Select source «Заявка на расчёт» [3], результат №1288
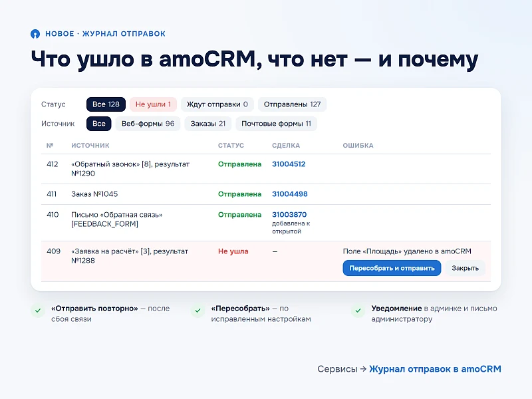 click(x=130, y=256)
